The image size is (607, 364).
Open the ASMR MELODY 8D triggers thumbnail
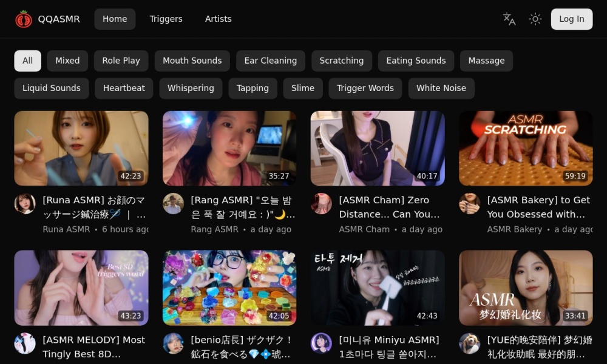81,288
